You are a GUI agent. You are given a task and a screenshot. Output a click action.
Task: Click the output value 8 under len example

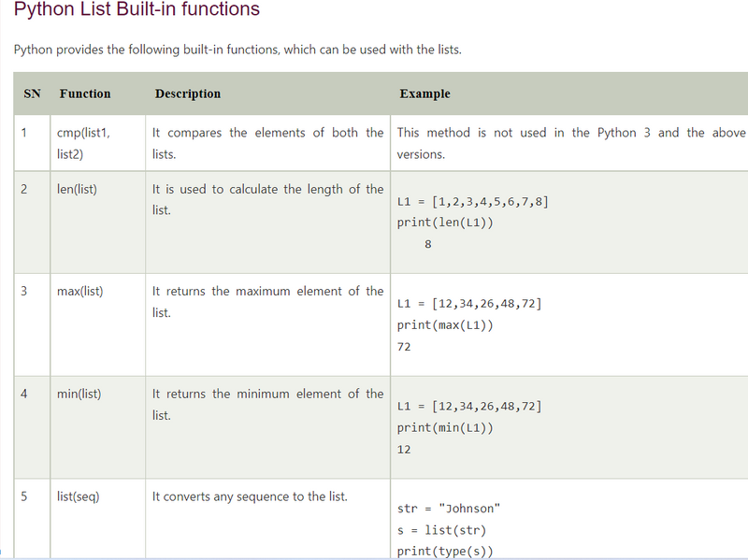[427, 245]
